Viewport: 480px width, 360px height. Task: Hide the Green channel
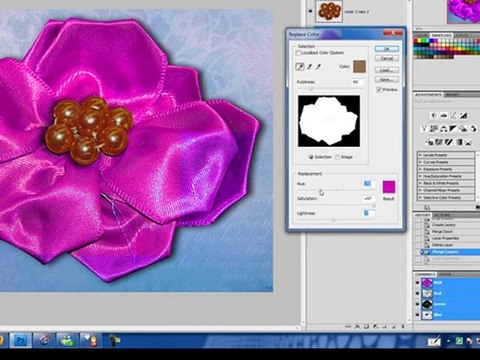tap(417, 304)
